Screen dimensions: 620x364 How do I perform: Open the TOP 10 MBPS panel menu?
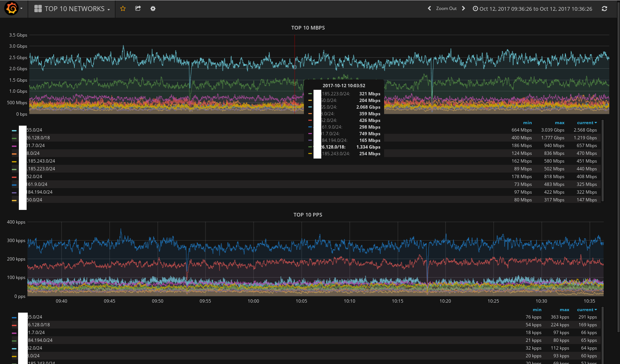coord(308,28)
